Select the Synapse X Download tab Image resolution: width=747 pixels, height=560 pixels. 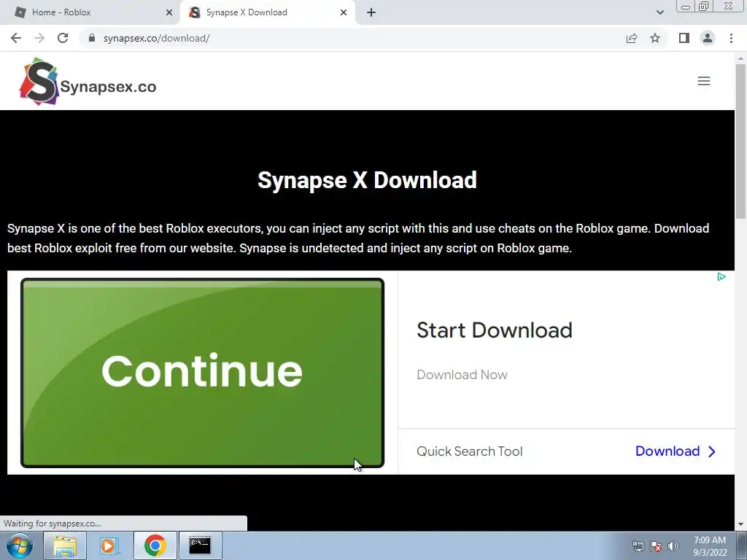(x=267, y=12)
